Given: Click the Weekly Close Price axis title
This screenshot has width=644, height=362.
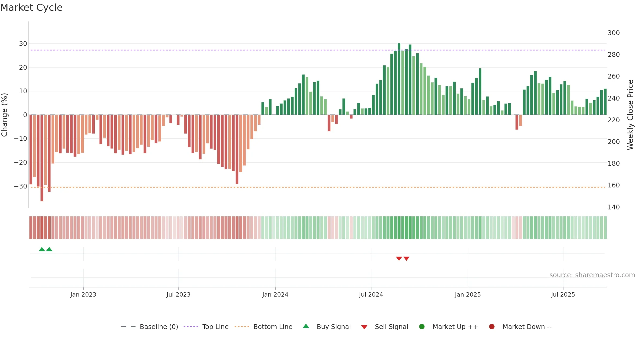Looking at the screenshot, I should 630,115.
